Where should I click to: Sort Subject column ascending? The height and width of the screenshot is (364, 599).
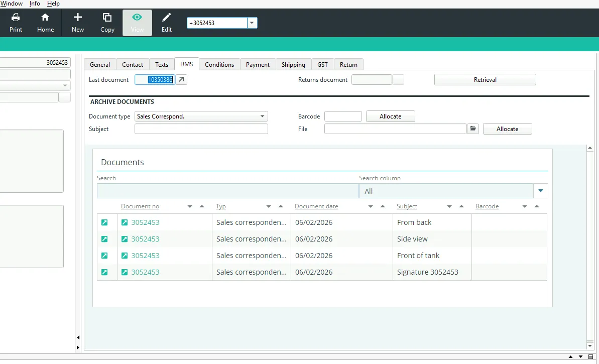pyautogui.click(x=461, y=206)
